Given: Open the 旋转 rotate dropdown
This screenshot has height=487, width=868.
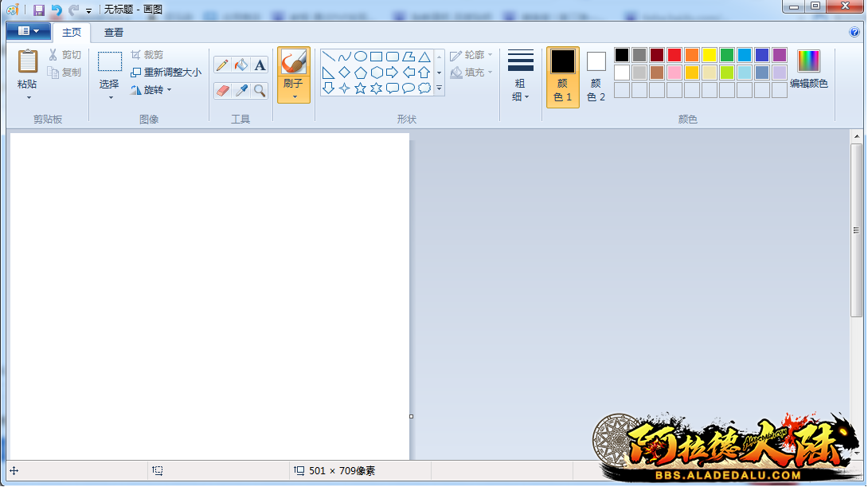Looking at the screenshot, I should click(152, 90).
